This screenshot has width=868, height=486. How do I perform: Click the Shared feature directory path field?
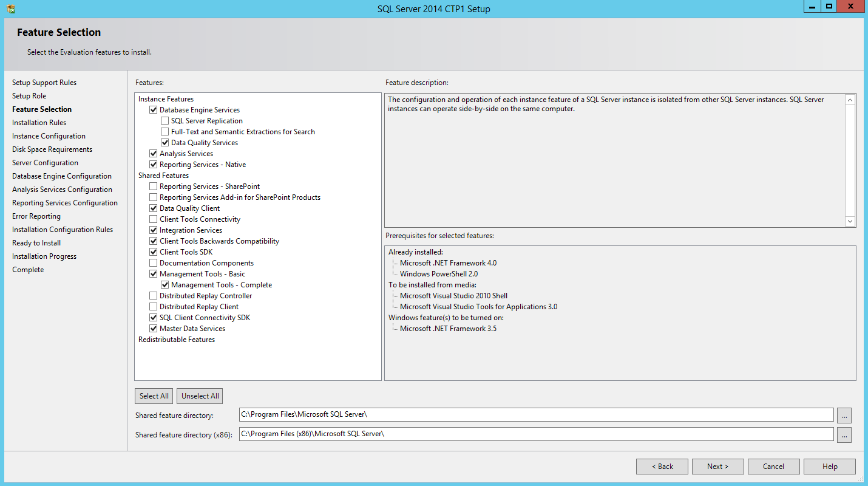537,415
